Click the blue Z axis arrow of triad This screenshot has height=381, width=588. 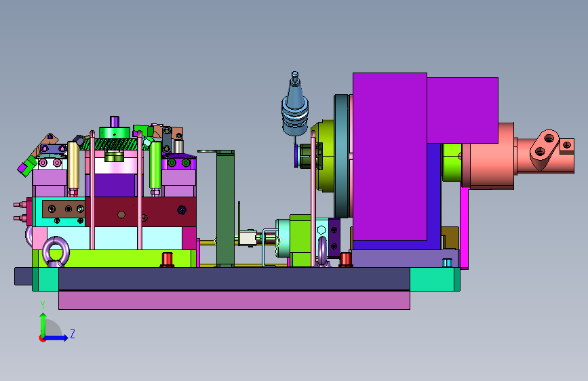click(58, 338)
